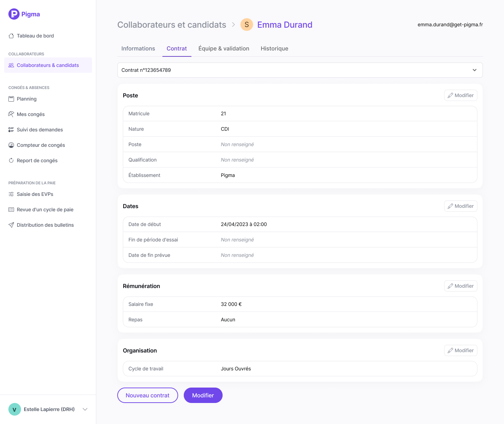Click Estelle Lapierre's green V avatar
This screenshot has height=424, width=504.
click(x=15, y=409)
